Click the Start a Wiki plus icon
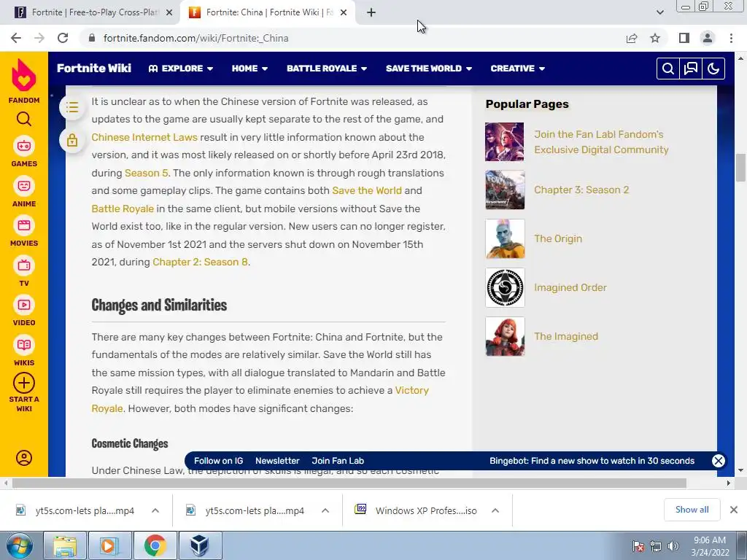Viewport: 747px width, 560px height. pos(24,383)
